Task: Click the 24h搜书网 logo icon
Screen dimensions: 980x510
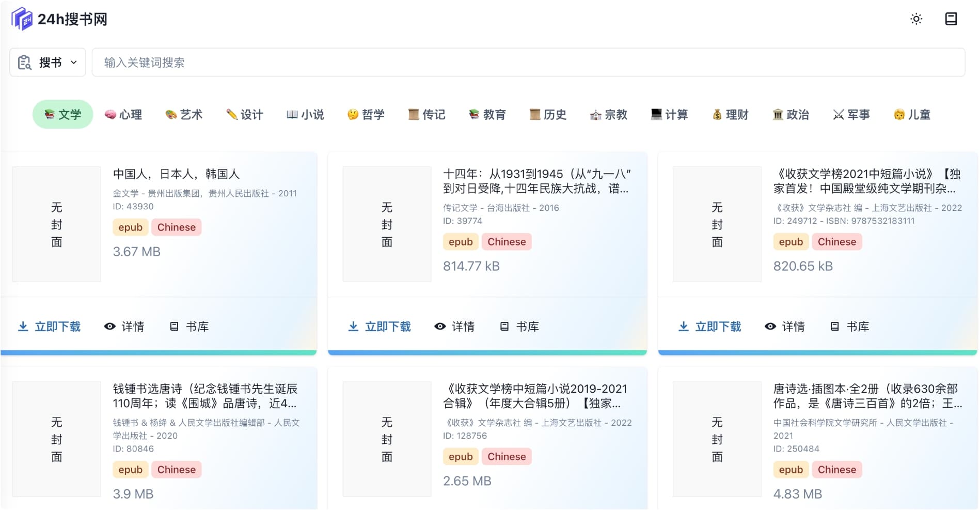Action: 22,19
